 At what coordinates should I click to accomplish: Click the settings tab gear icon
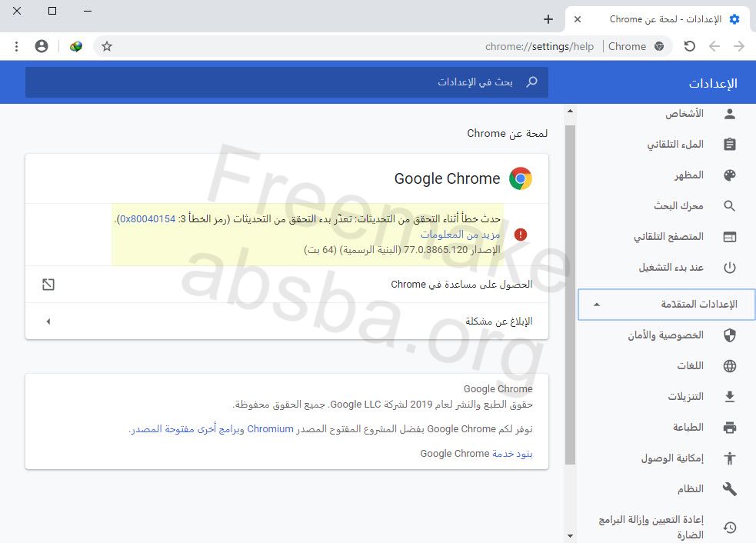(x=734, y=19)
